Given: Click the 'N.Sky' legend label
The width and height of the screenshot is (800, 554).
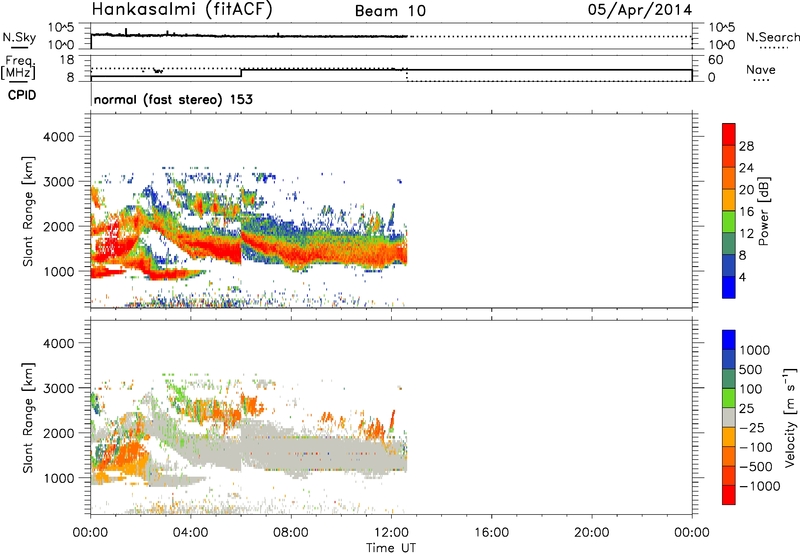Looking at the screenshot, I should (x=19, y=37).
